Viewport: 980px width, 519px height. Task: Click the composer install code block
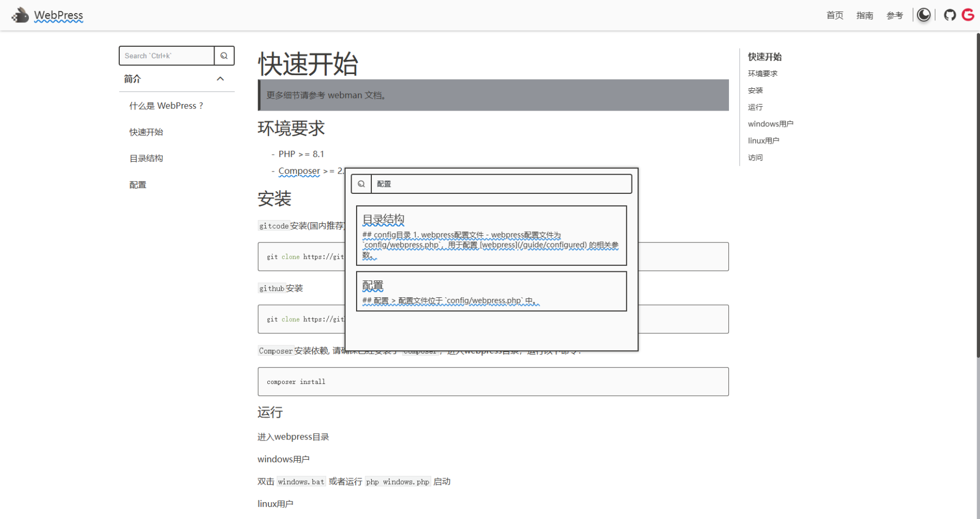(493, 382)
